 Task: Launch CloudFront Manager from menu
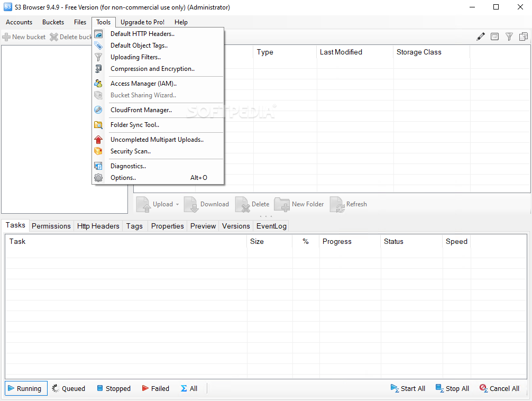coord(158,110)
